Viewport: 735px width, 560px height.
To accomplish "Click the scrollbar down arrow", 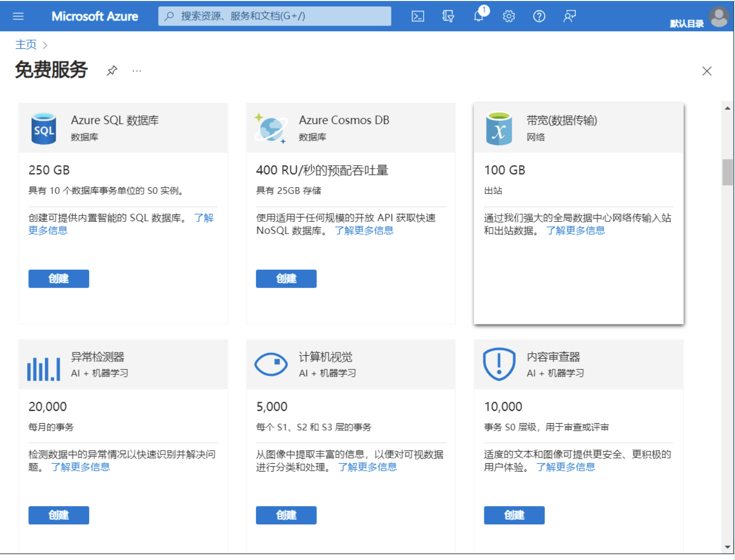I will coord(728,547).
